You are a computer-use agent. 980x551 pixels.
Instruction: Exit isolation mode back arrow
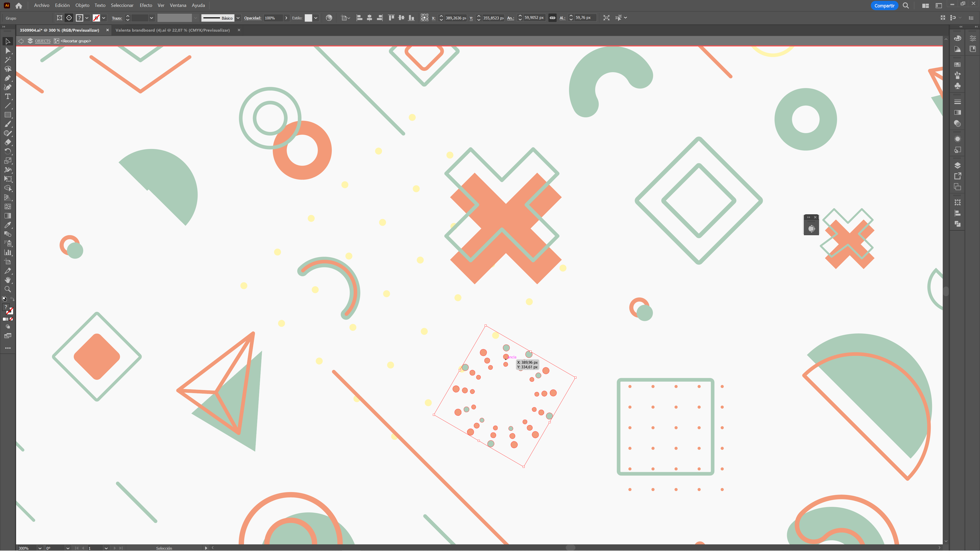21,41
